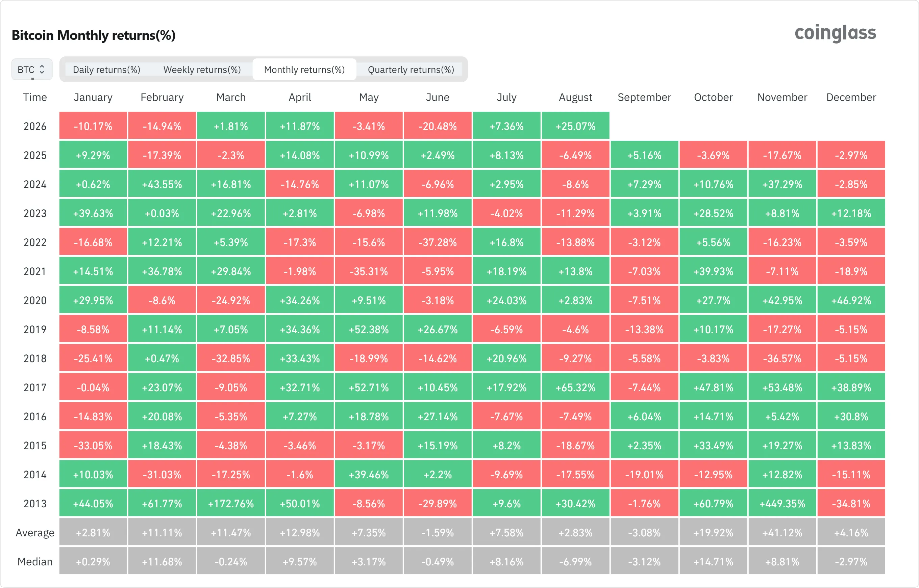This screenshot has height=588, width=919.
Task: Click the December column header
Action: click(x=851, y=97)
